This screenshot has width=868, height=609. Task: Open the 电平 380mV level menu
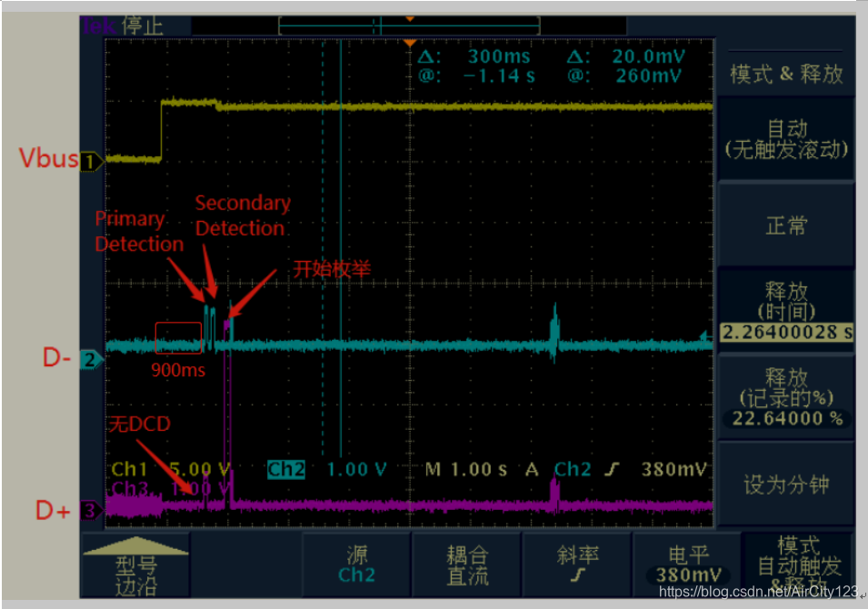(x=688, y=564)
